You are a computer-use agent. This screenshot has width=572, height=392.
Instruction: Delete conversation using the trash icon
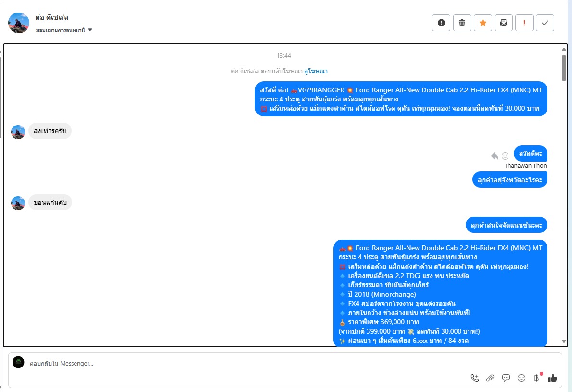coord(462,23)
